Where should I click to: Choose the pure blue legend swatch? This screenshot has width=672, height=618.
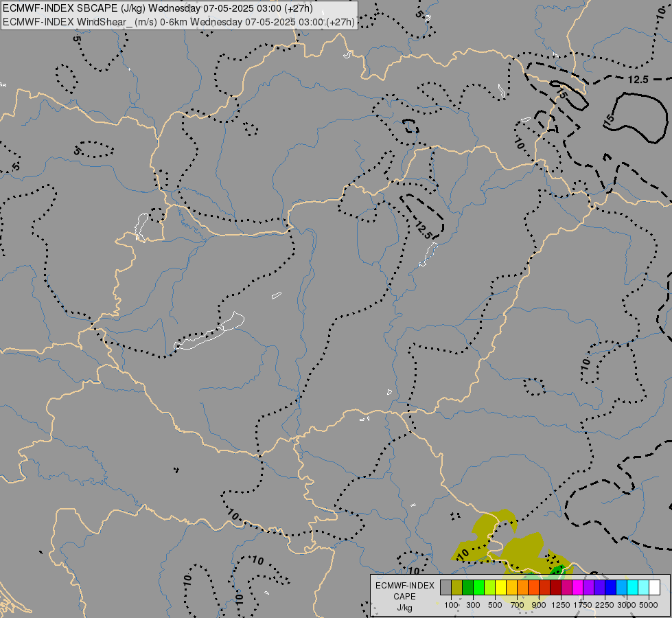(611, 587)
